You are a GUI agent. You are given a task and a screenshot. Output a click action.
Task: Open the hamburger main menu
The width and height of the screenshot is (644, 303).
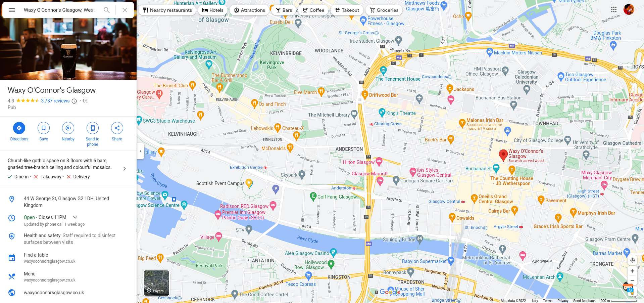[12, 10]
